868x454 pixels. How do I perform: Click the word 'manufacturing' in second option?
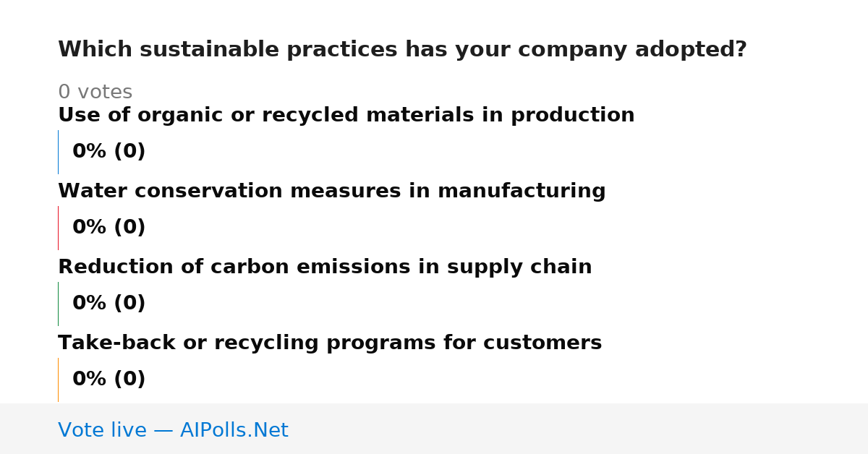[x=522, y=192]
